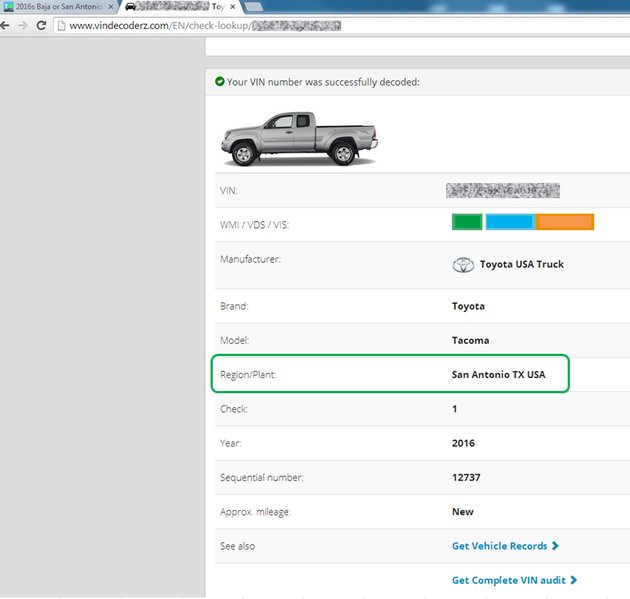Click the 'Manufacturer:' label
Image resolution: width=630 pixels, height=599 pixels.
pyautogui.click(x=250, y=260)
